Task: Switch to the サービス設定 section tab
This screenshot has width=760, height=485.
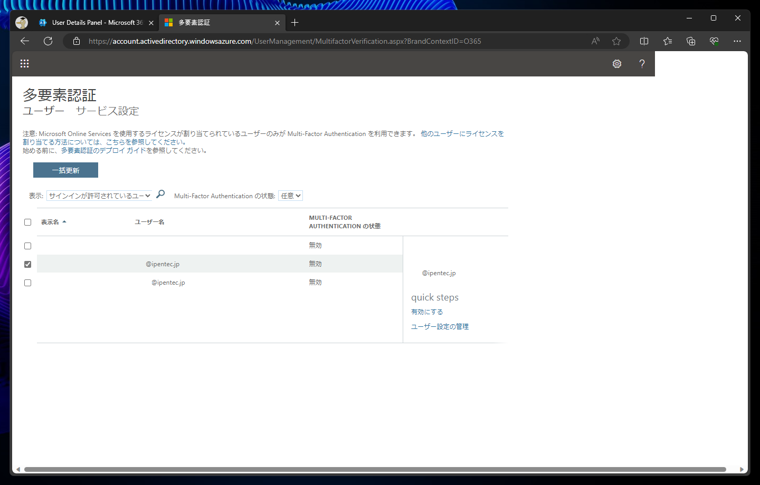Action: click(107, 111)
